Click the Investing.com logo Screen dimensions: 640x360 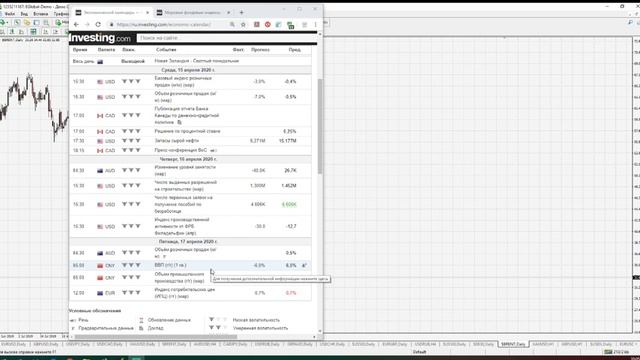pos(100,38)
